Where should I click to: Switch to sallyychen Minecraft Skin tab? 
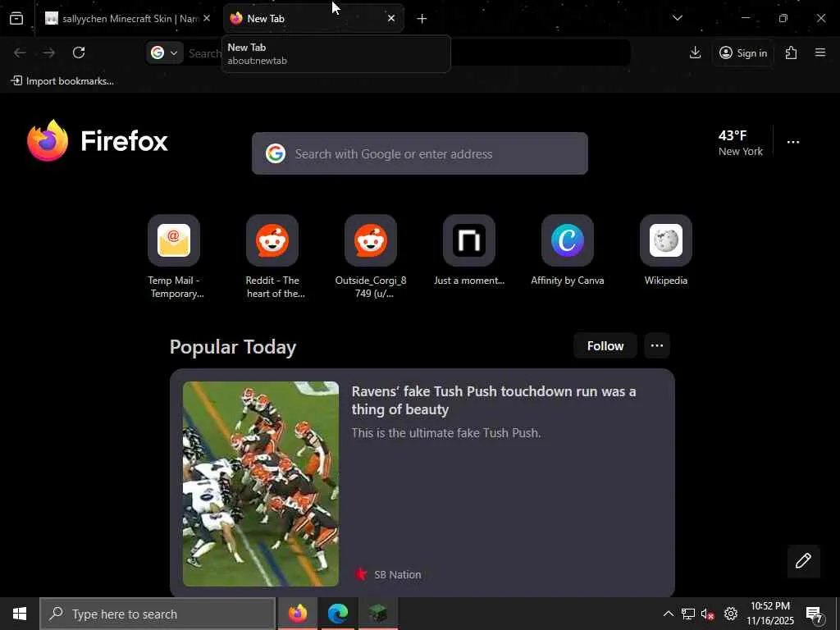tap(121, 19)
